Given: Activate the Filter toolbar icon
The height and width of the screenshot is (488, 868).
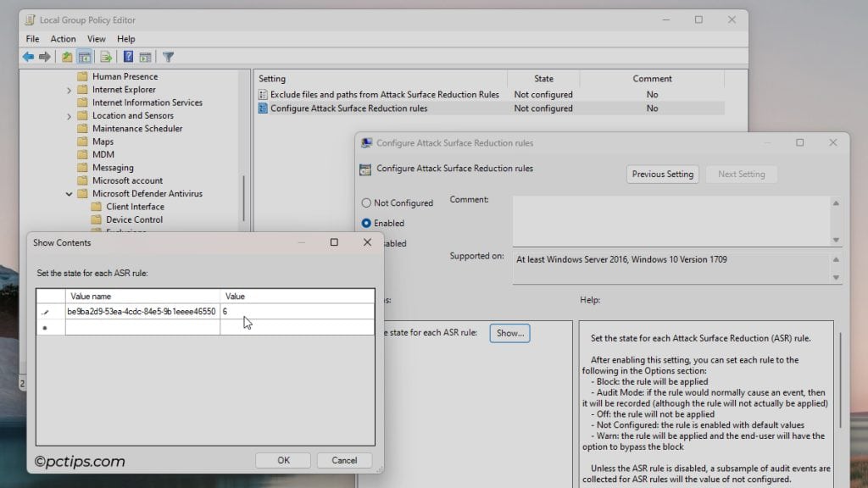Looking at the screenshot, I should tap(168, 57).
